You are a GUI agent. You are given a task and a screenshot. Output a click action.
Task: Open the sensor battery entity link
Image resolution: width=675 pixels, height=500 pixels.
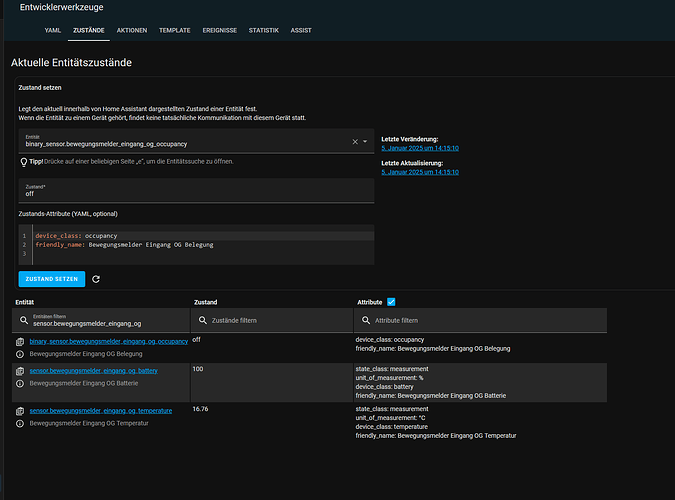(93, 371)
